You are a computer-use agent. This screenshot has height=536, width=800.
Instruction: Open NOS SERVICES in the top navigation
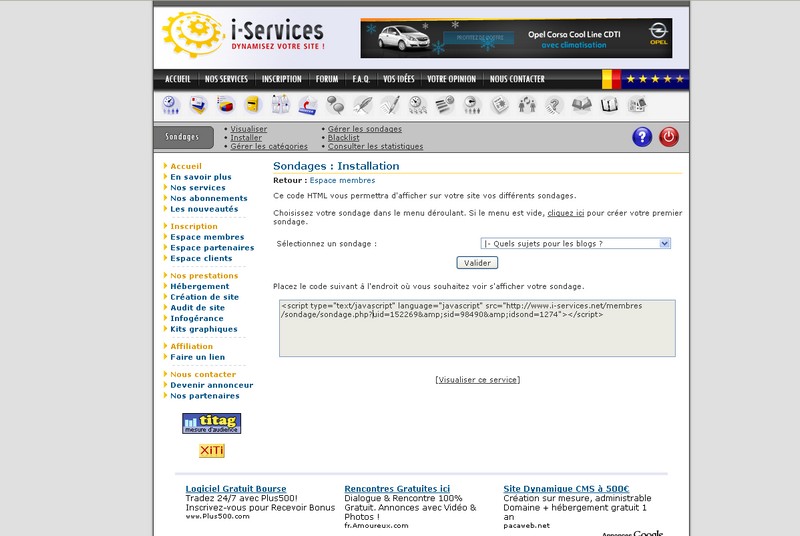click(226, 79)
